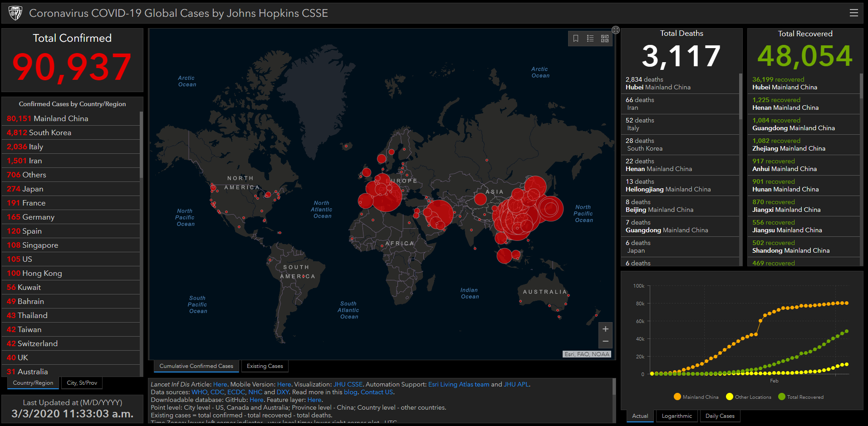
Task: Select Switzerland row in list
Action: coord(71,343)
